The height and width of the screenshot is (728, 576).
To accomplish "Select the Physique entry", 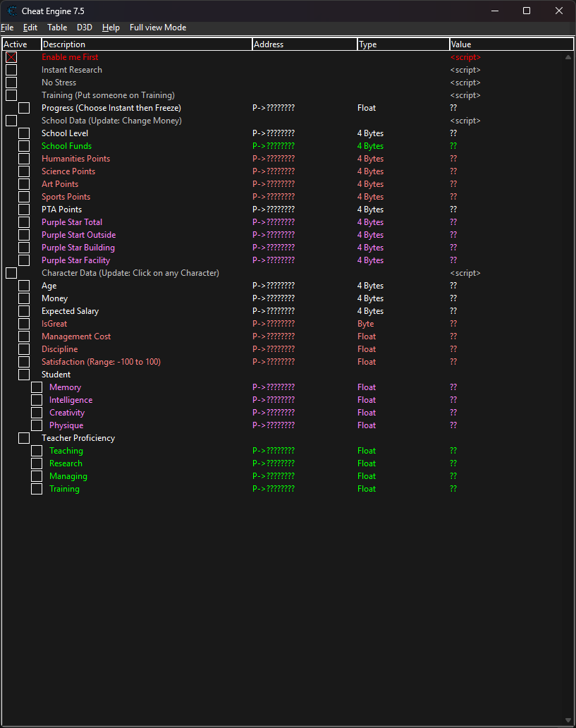I will click(66, 425).
